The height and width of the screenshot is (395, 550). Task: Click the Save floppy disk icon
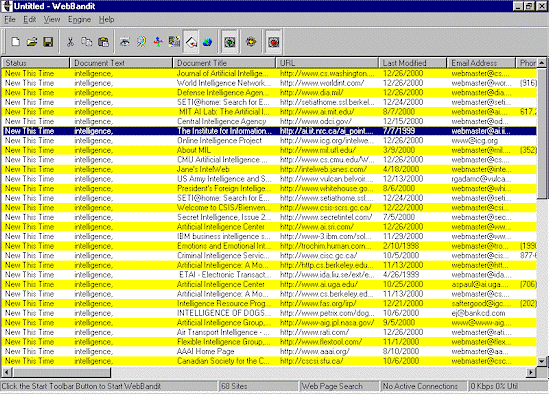[48, 42]
